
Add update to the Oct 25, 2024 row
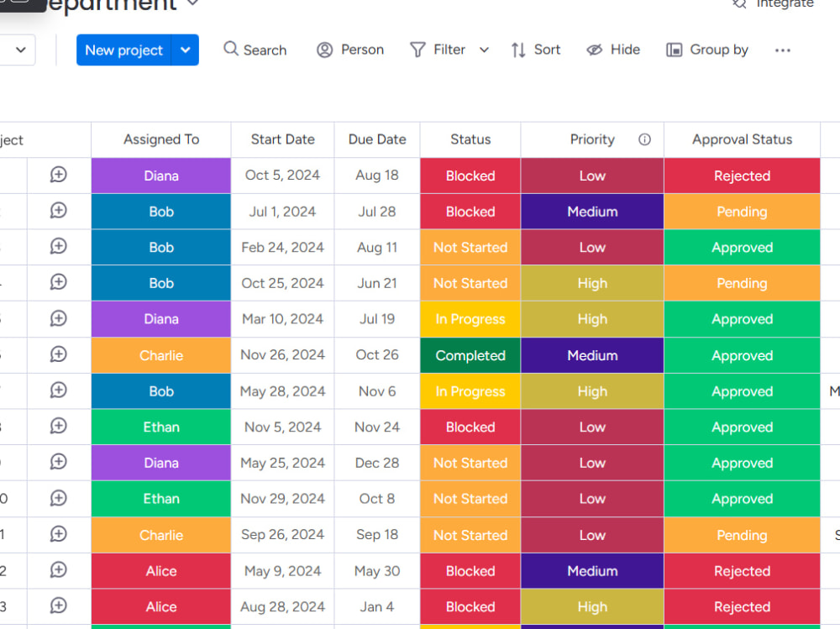[59, 282]
